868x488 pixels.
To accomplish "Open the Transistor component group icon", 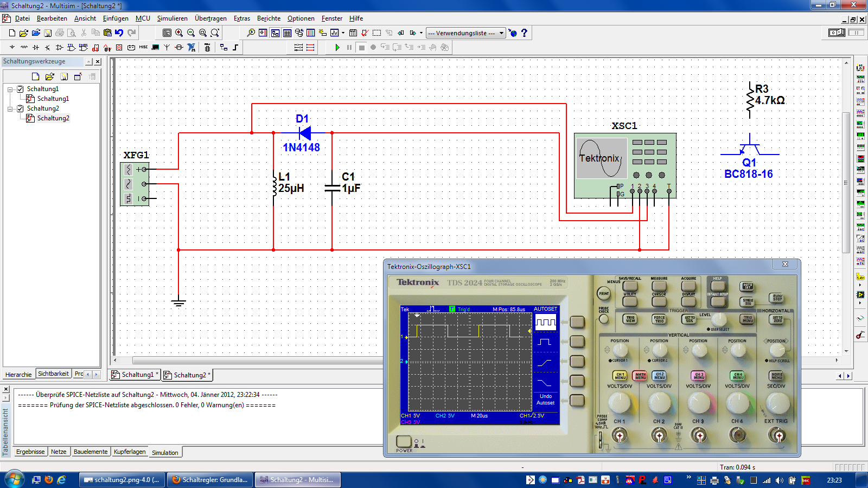I will tap(48, 48).
